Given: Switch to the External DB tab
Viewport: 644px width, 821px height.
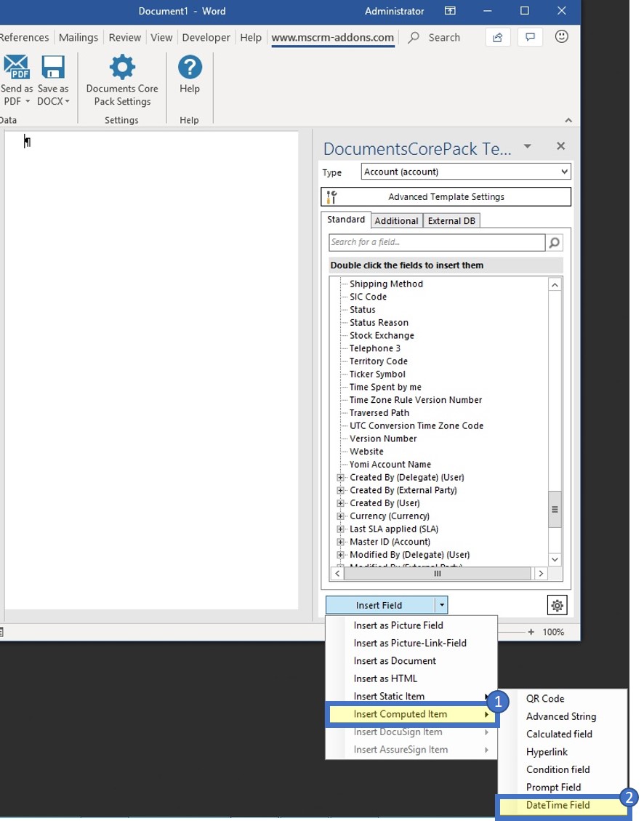Looking at the screenshot, I should [451, 221].
